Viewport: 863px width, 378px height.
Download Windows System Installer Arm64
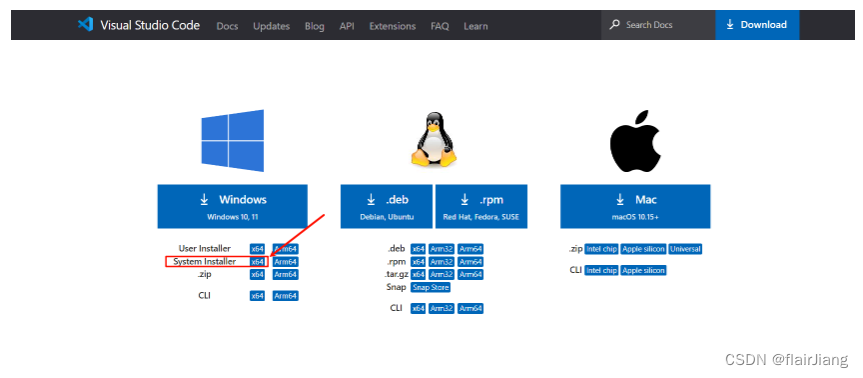coord(286,262)
